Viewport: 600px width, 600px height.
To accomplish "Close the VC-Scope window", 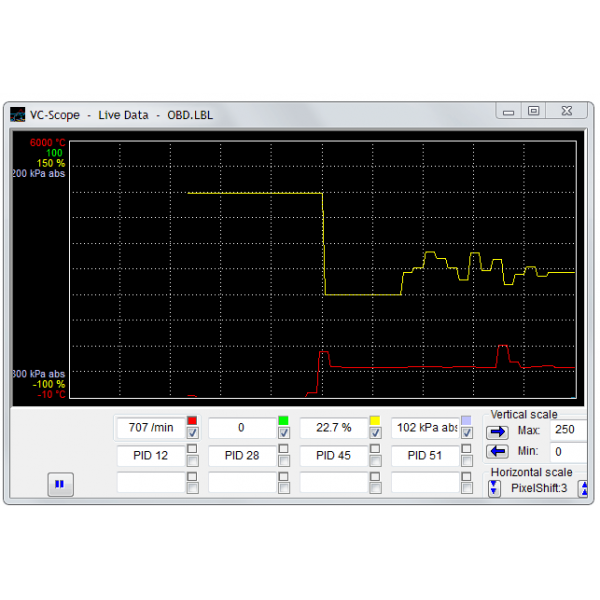I will 567,111.
